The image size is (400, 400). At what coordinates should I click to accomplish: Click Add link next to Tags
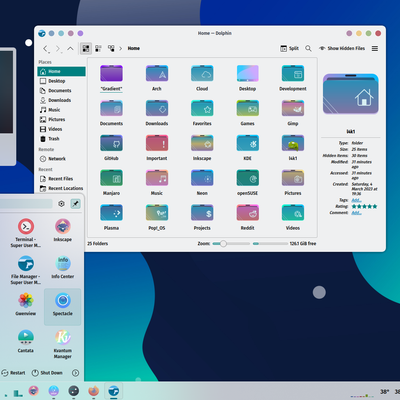tap(356, 200)
